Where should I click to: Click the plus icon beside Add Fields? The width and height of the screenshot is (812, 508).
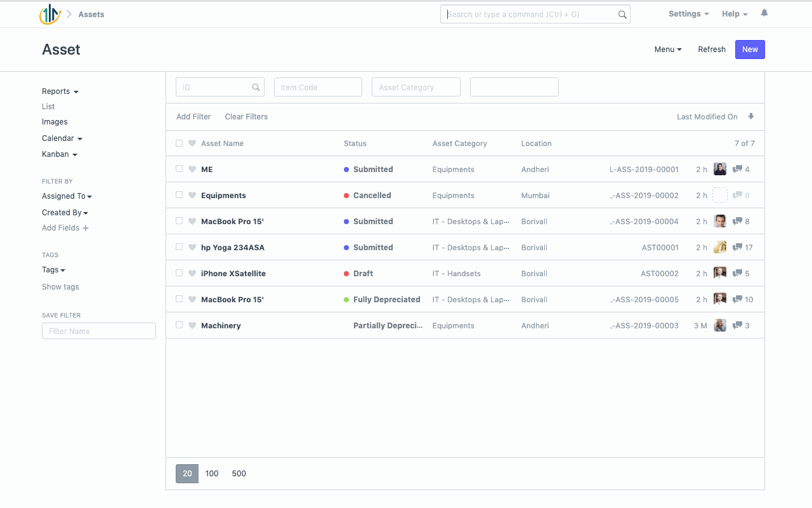click(86, 228)
